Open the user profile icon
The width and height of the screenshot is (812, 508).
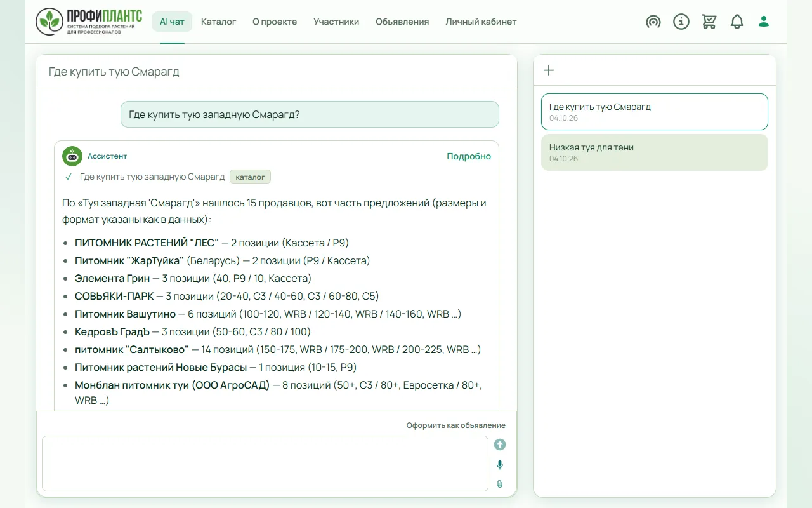pos(764,22)
